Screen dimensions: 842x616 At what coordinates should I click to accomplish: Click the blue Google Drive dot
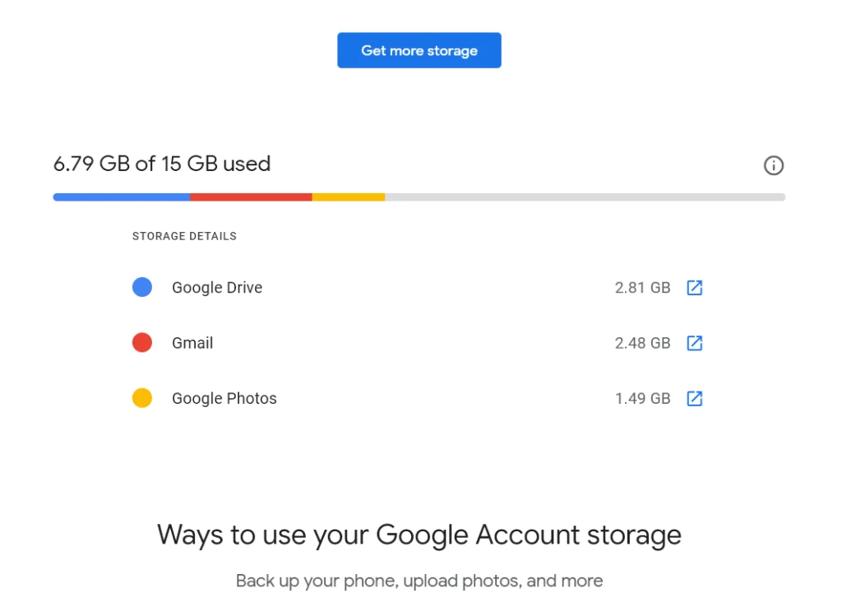pyautogui.click(x=142, y=287)
